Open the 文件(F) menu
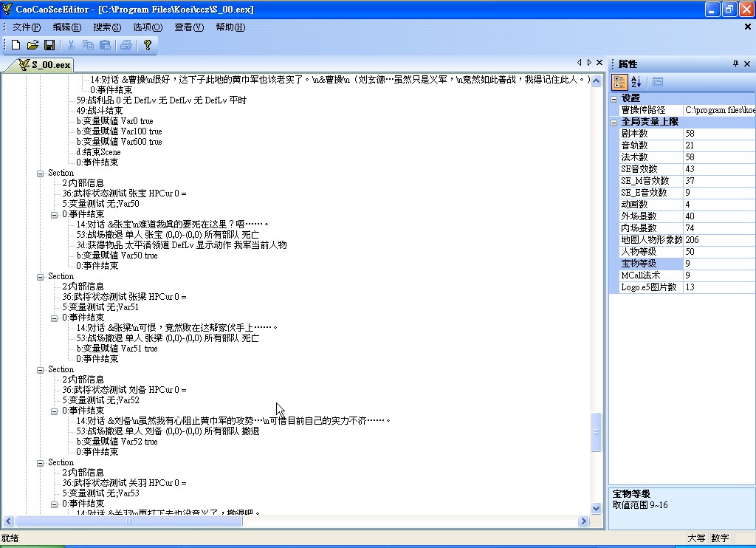This screenshot has height=548, width=756. (27, 27)
